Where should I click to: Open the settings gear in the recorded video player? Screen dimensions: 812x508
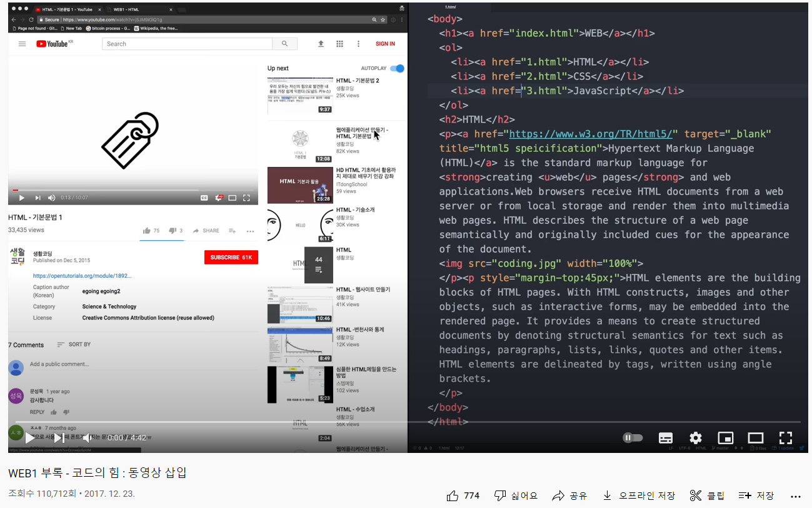[219, 198]
